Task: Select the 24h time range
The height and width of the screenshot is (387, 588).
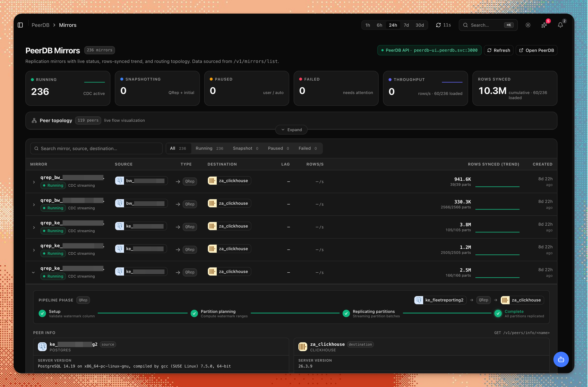Action: point(393,25)
